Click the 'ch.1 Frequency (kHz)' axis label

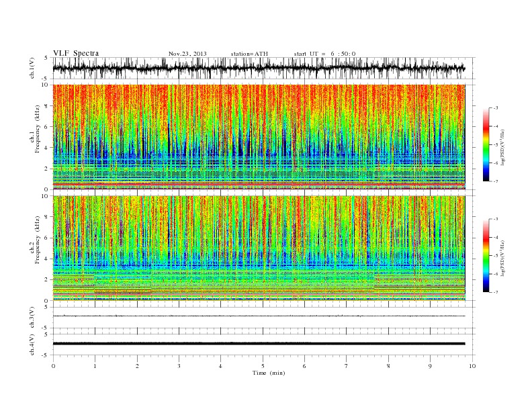point(35,129)
